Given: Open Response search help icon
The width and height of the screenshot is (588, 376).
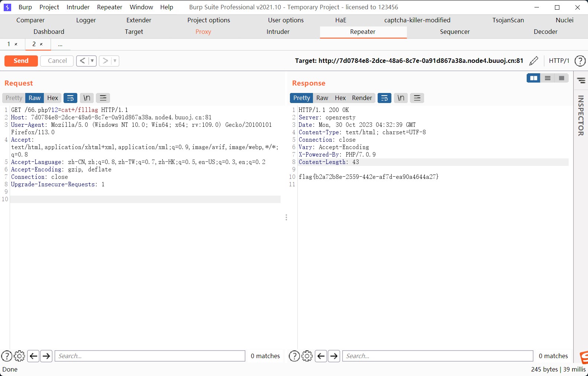Looking at the screenshot, I should pos(294,356).
